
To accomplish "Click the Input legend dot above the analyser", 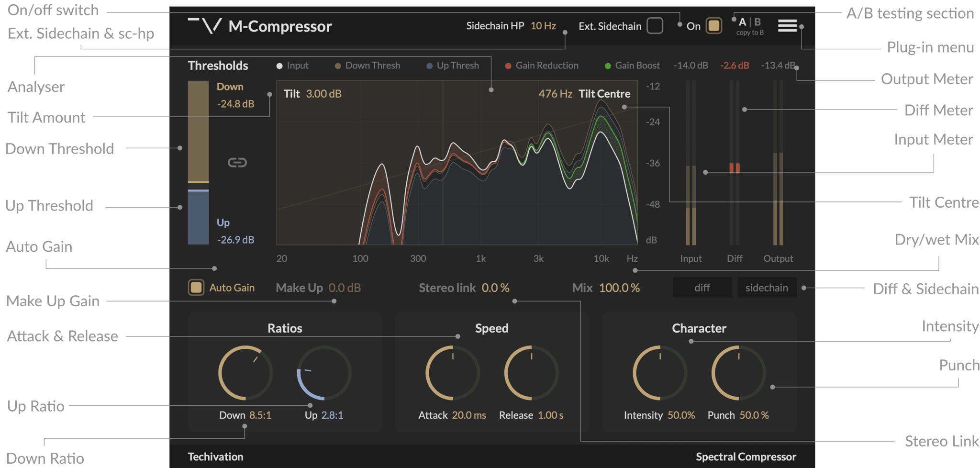I will coord(279,66).
